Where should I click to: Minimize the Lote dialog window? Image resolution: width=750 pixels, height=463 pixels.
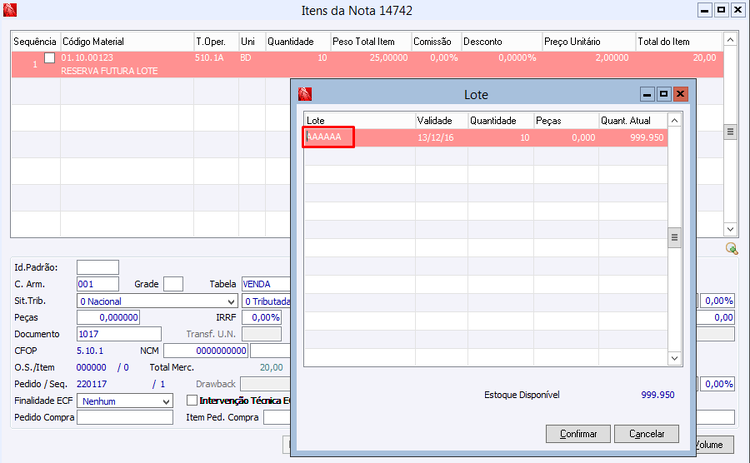click(x=647, y=94)
